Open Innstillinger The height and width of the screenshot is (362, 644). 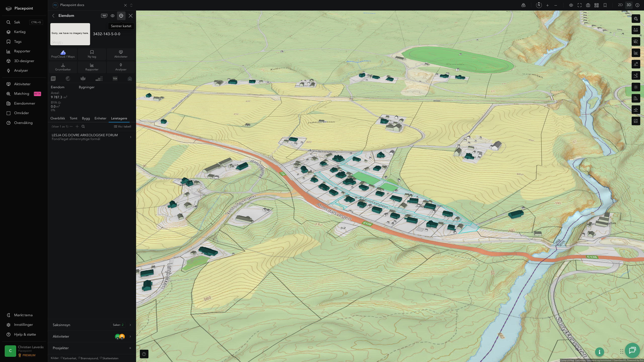click(x=24, y=325)
